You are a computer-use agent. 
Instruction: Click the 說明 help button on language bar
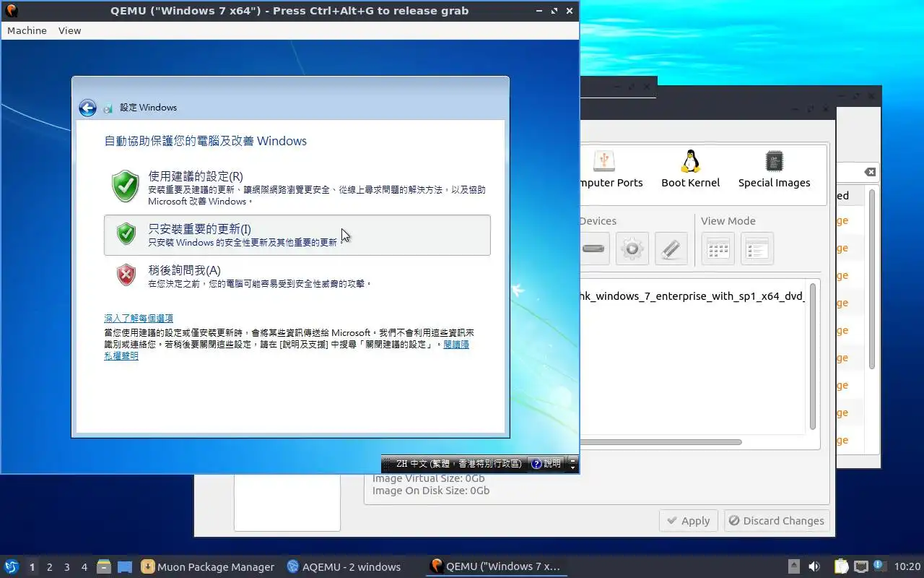tap(546, 464)
